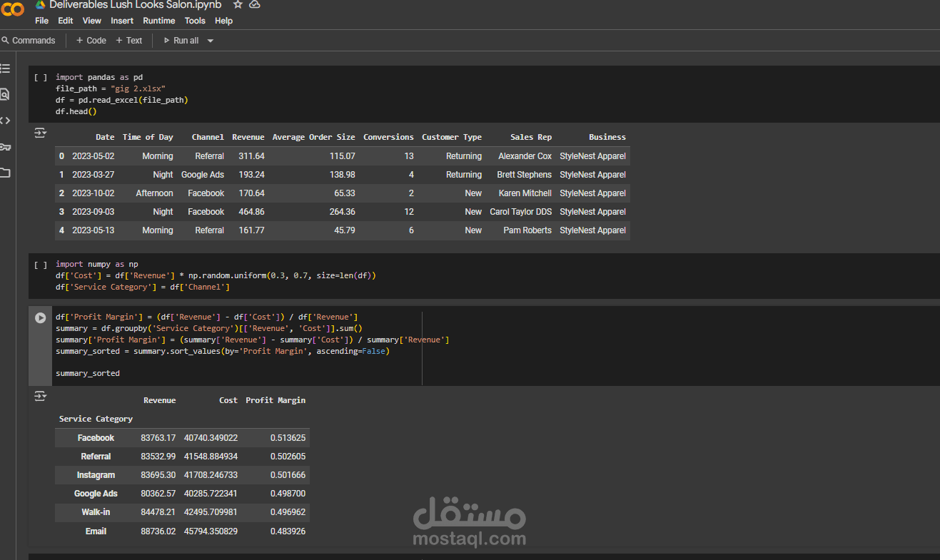Open the secrets key sidebar icon
This screenshot has height=560, width=940.
coord(5,147)
